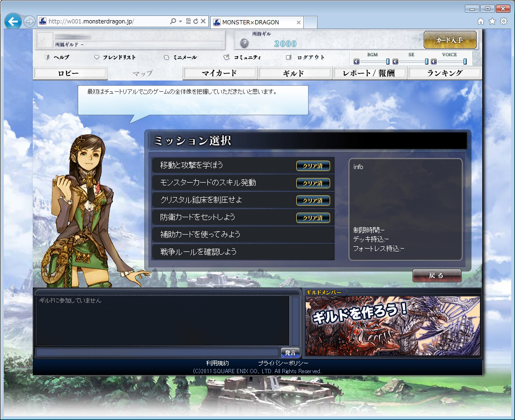Click the ログアウト door icon
515x420 pixels.
click(289, 57)
